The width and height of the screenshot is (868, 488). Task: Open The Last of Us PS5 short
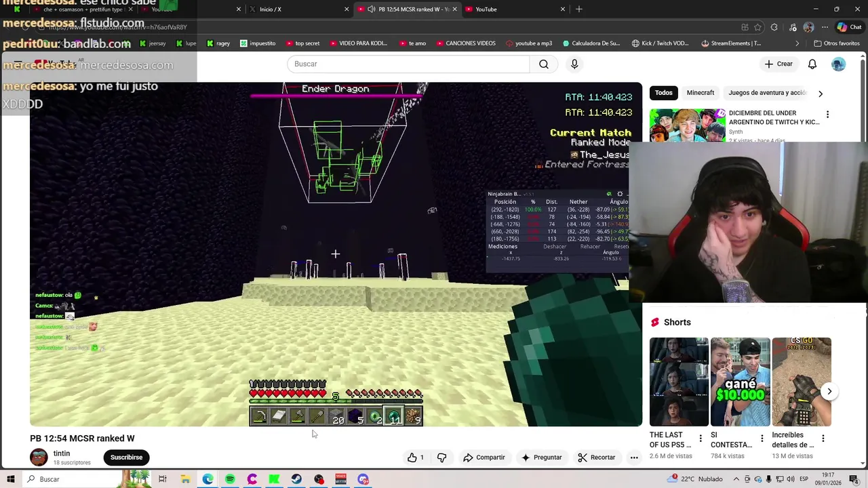679,382
